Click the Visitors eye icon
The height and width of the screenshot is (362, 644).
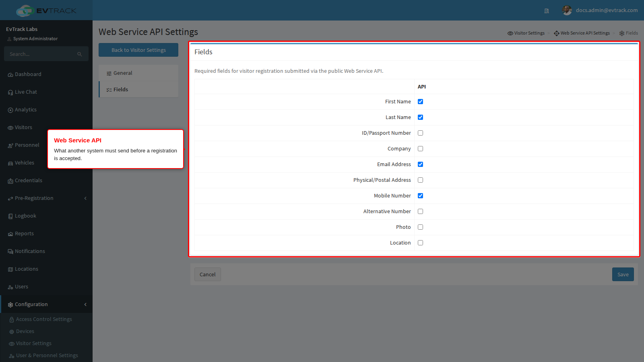pyautogui.click(x=10, y=128)
